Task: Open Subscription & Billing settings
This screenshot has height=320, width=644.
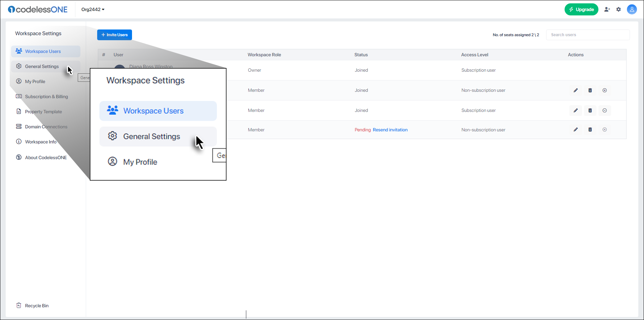Action: (x=46, y=97)
